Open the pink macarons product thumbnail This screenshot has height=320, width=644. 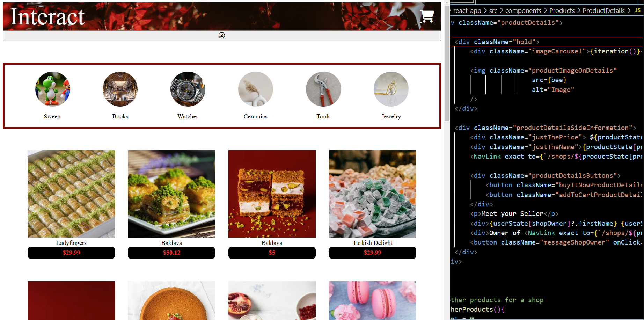pyautogui.click(x=373, y=300)
